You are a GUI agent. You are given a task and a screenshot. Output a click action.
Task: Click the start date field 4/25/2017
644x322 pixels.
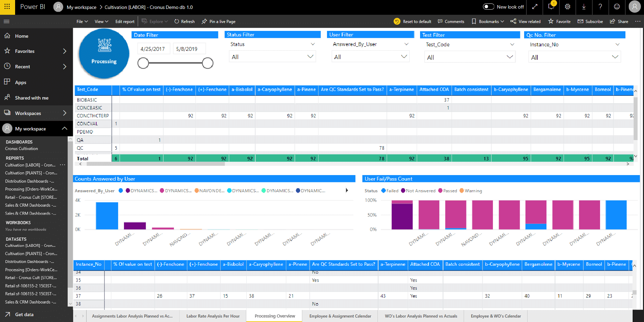tap(153, 49)
